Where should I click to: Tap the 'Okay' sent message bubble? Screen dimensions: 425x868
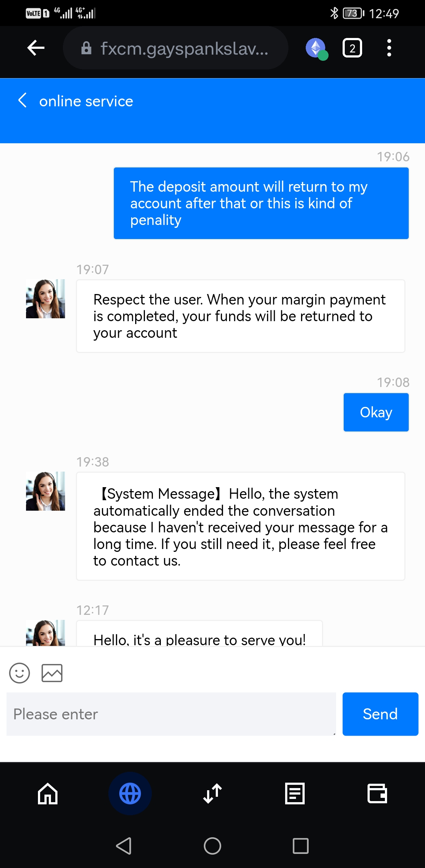pos(376,412)
